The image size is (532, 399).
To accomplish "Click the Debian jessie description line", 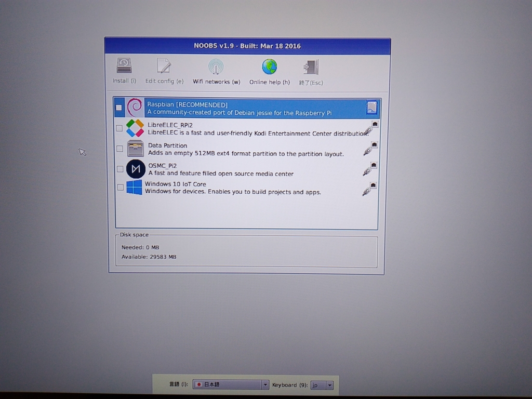I will [x=240, y=113].
